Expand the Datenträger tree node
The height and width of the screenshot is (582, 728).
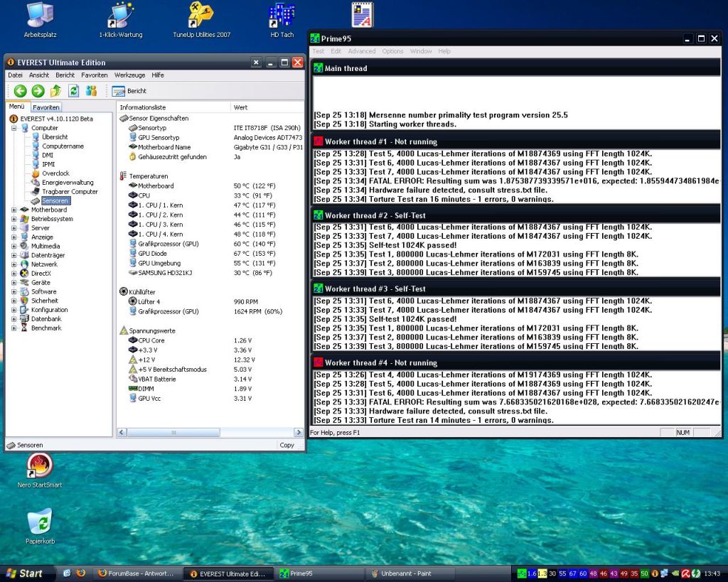coord(14,255)
